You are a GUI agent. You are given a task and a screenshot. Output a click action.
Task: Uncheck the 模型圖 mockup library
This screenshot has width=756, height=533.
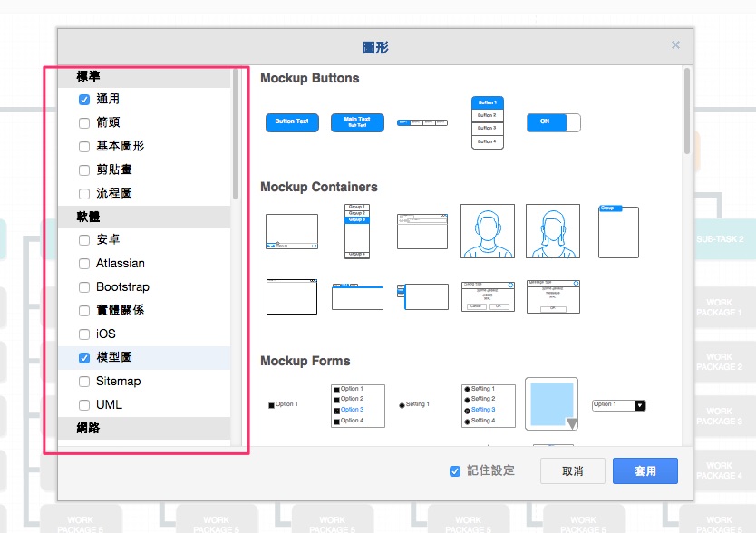[x=84, y=358]
